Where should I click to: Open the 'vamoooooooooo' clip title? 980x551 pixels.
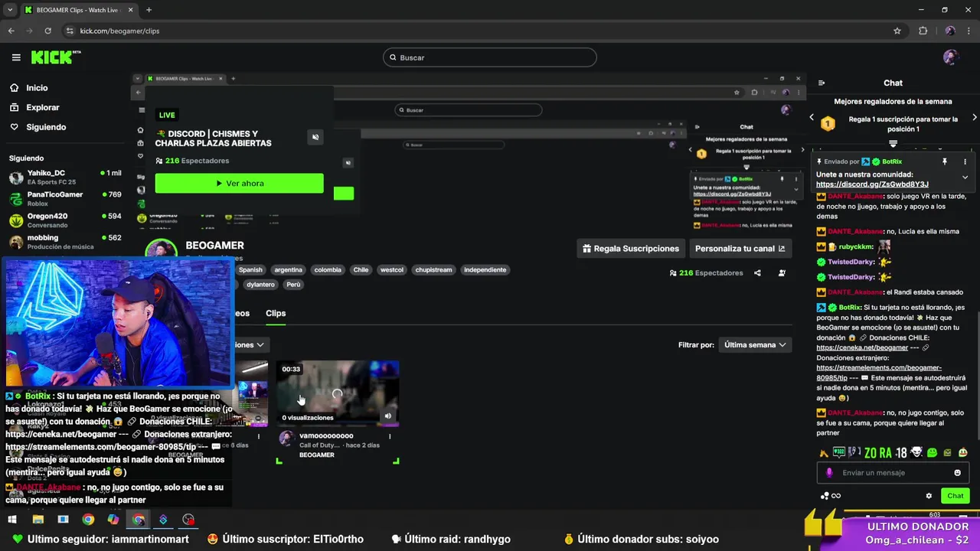326,435
